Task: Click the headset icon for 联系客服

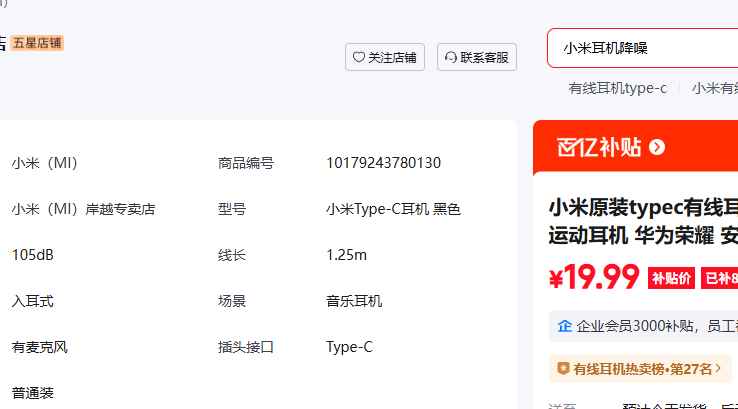Action: 451,58
